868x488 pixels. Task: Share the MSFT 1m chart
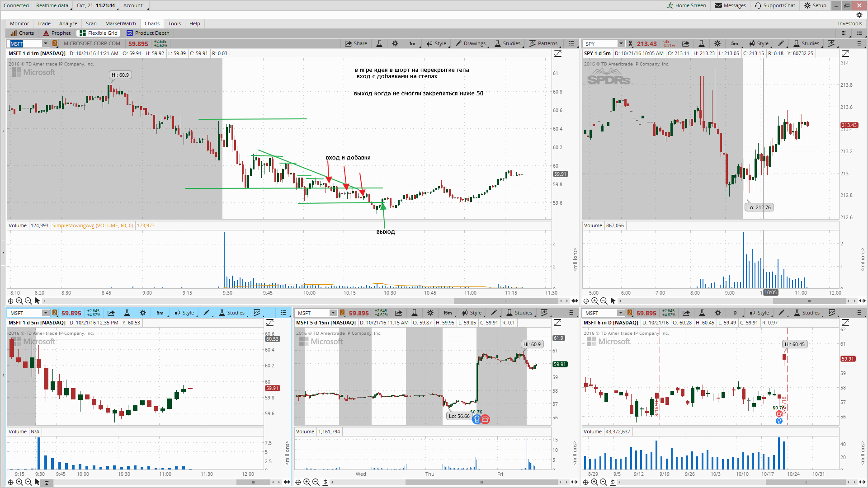point(356,44)
